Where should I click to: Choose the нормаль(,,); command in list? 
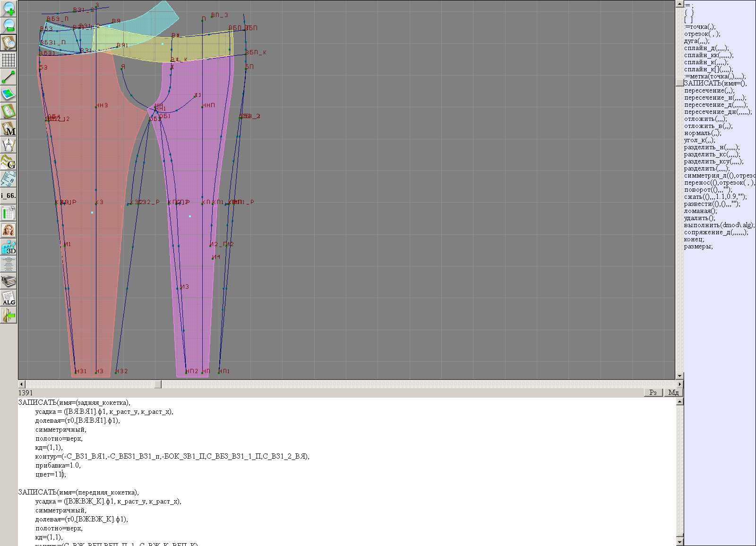click(703, 133)
